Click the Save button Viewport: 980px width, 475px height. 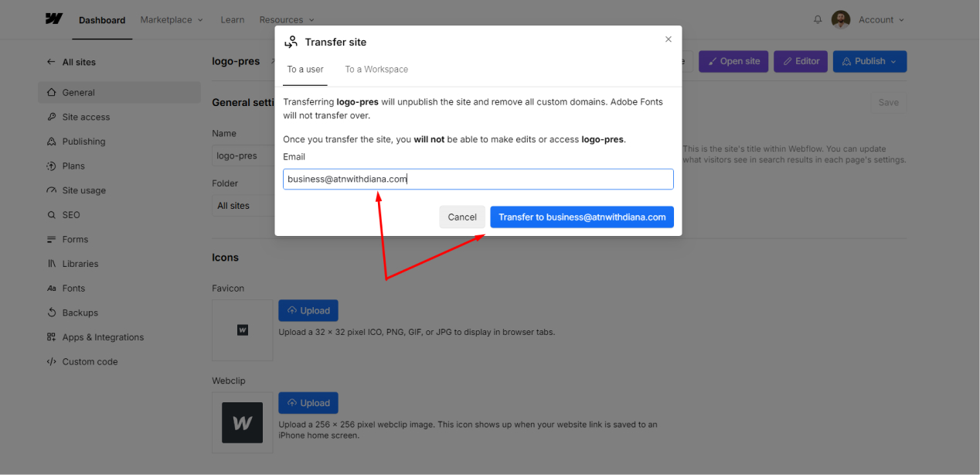pos(888,102)
